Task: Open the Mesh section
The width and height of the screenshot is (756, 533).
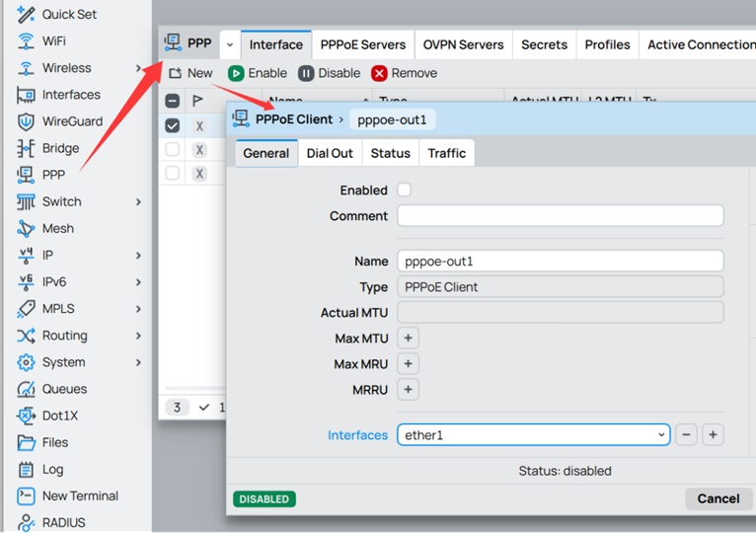Action: (57, 228)
